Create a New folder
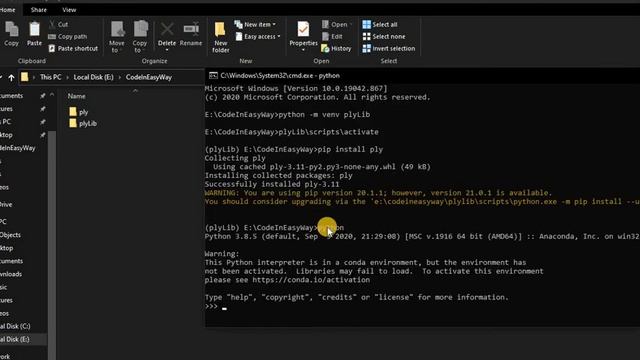 [220, 37]
